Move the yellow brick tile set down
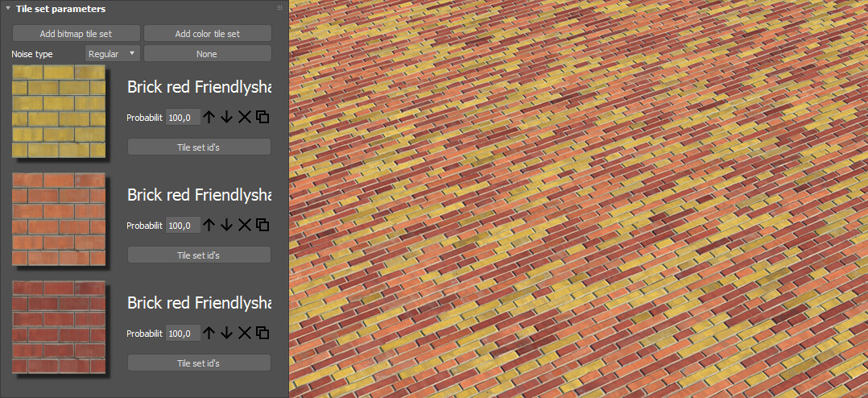This screenshot has height=398, width=868. [226, 117]
